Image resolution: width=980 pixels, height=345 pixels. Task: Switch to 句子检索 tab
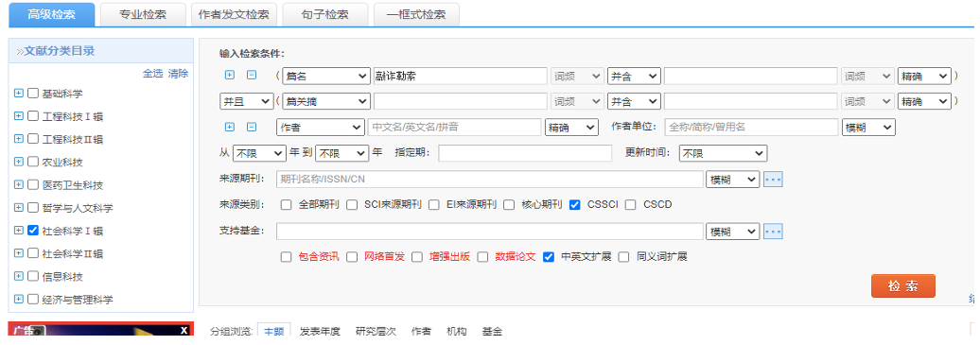[325, 14]
